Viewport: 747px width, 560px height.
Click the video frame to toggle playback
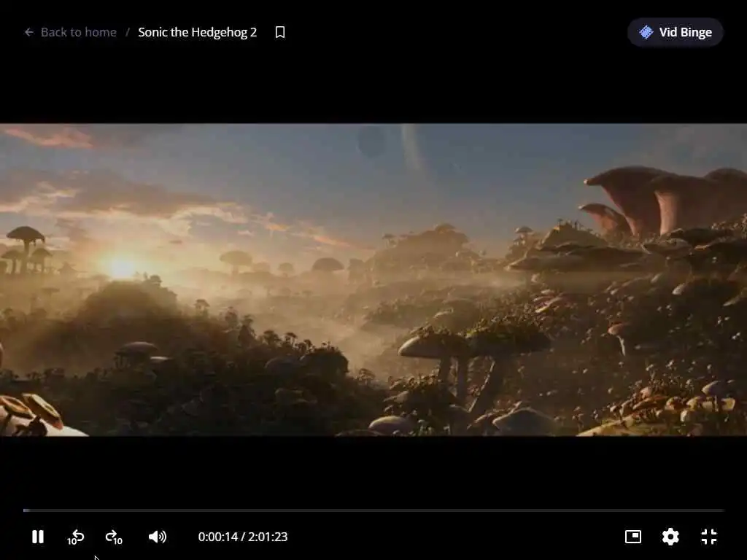(373, 279)
